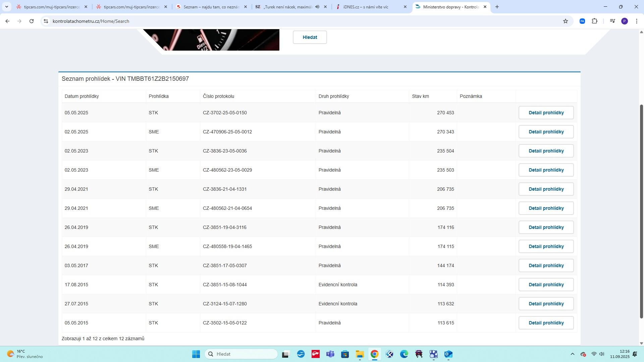The image size is (644, 362).
Task: Switch to the iDNES.cz tab
Action: 366,7
